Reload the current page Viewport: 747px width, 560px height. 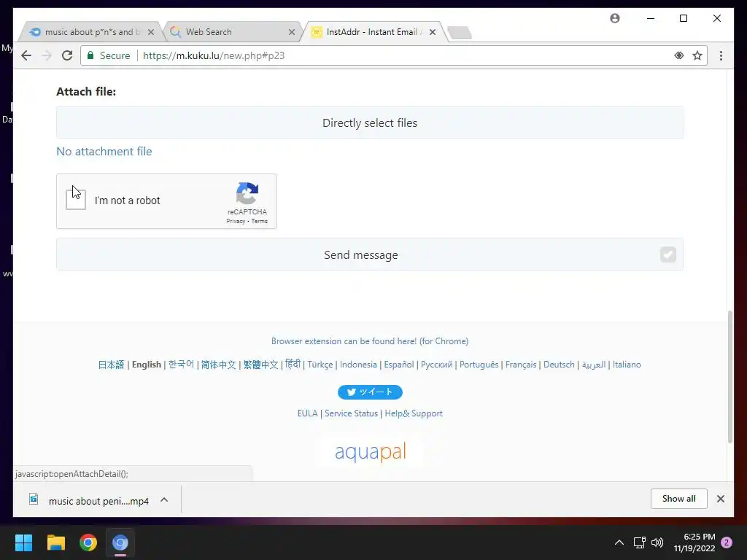(x=67, y=55)
